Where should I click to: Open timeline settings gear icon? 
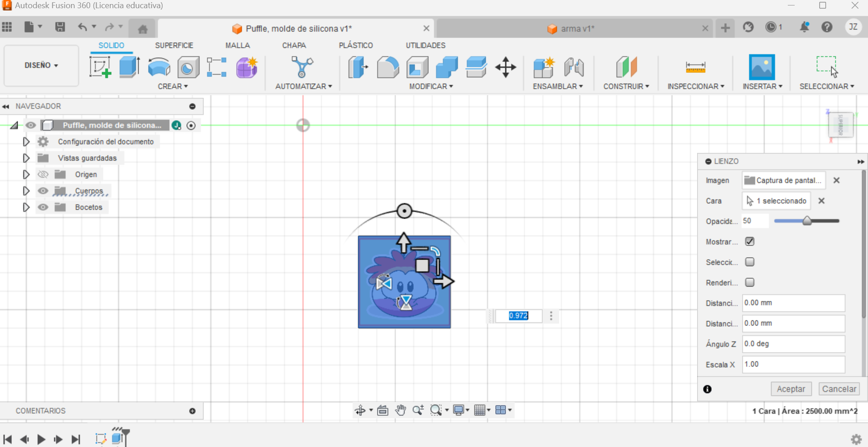pyautogui.click(x=856, y=439)
